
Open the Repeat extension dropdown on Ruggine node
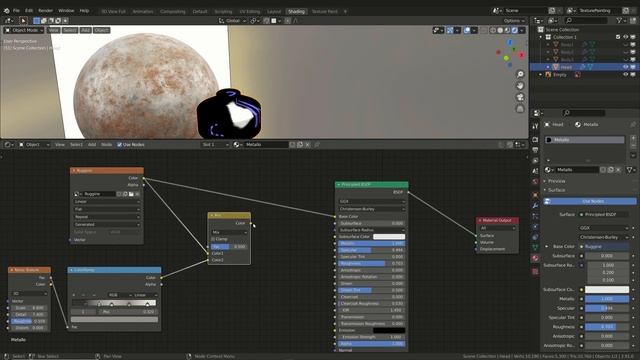107,217
